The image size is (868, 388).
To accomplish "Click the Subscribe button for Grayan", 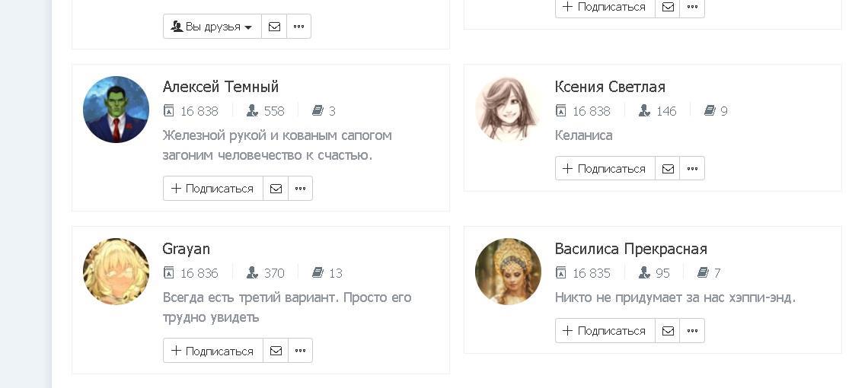I will (x=212, y=351).
